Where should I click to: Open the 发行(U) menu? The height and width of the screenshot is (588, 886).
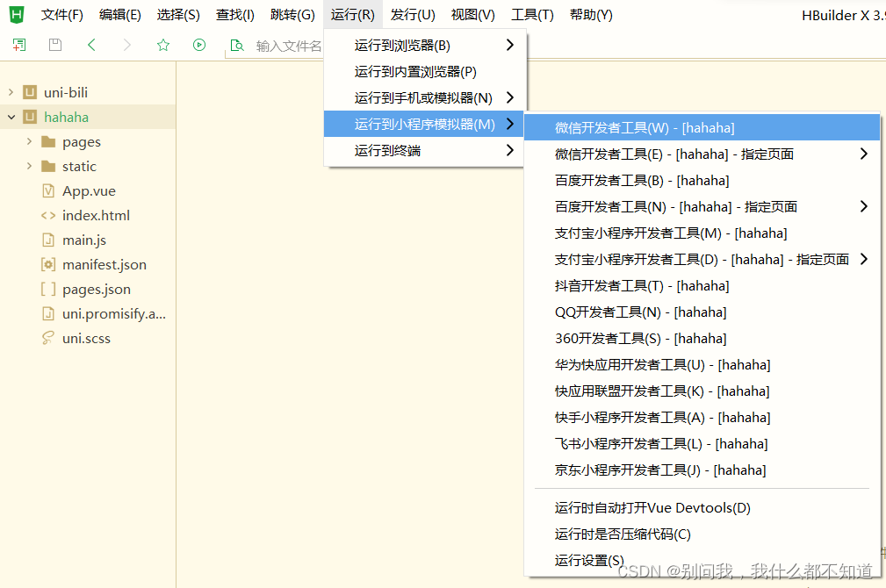tap(412, 14)
